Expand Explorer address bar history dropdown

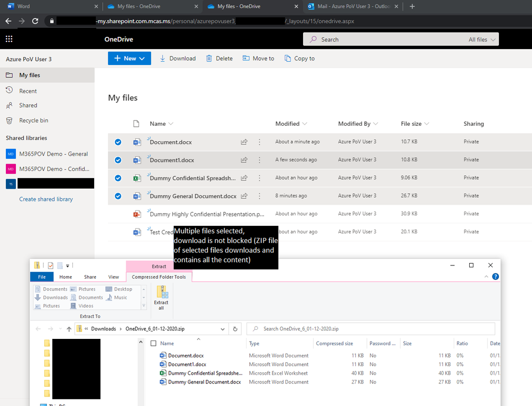pos(223,329)
